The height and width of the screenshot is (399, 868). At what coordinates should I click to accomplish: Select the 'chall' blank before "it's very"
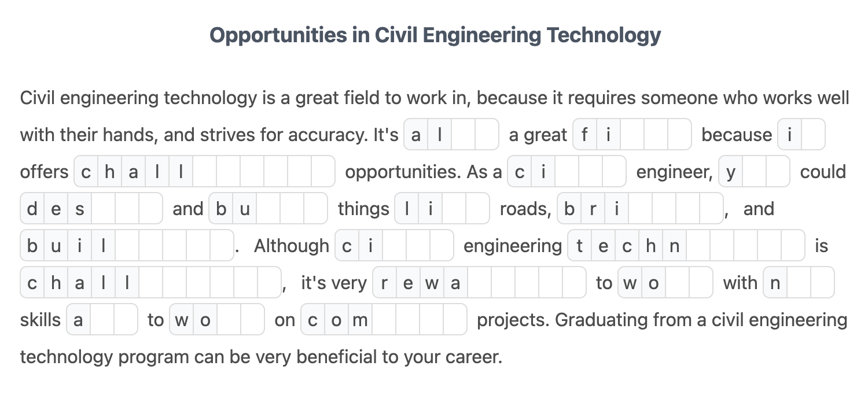[151, 283]
